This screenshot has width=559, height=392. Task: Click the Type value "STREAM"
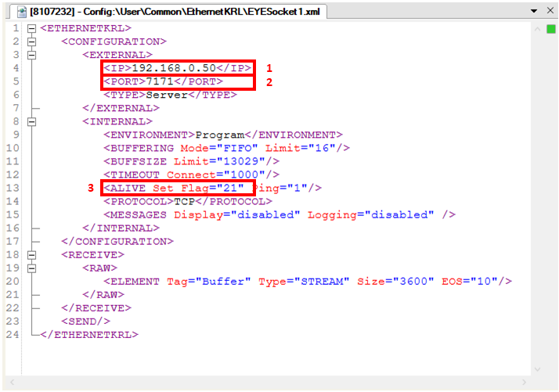tap(322, 282)
